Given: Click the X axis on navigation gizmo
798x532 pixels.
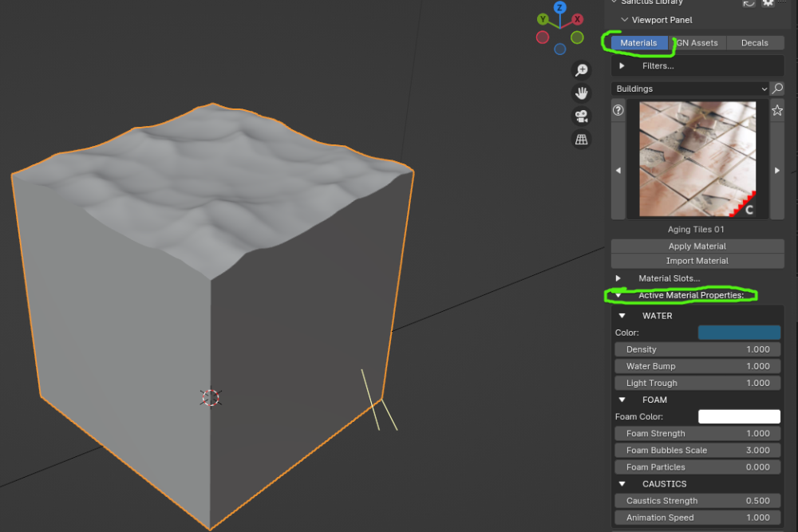Looking at the screenshot, I should pos(577,19).
